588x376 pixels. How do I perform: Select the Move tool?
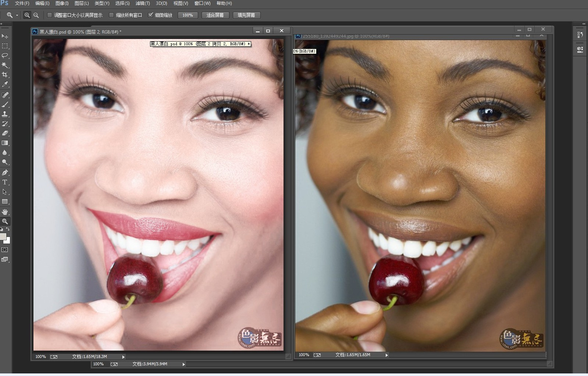pyautogui.click(x=5, y=36)
